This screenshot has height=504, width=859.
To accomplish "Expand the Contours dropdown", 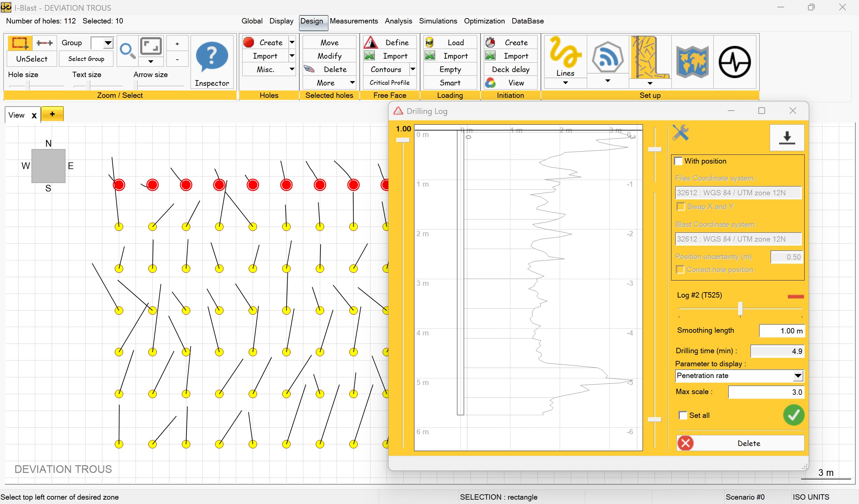I will [x=413, y=69].
